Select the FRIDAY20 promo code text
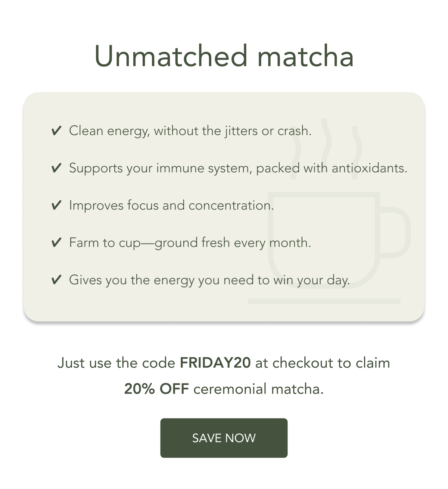 click(x=215, y=363)
